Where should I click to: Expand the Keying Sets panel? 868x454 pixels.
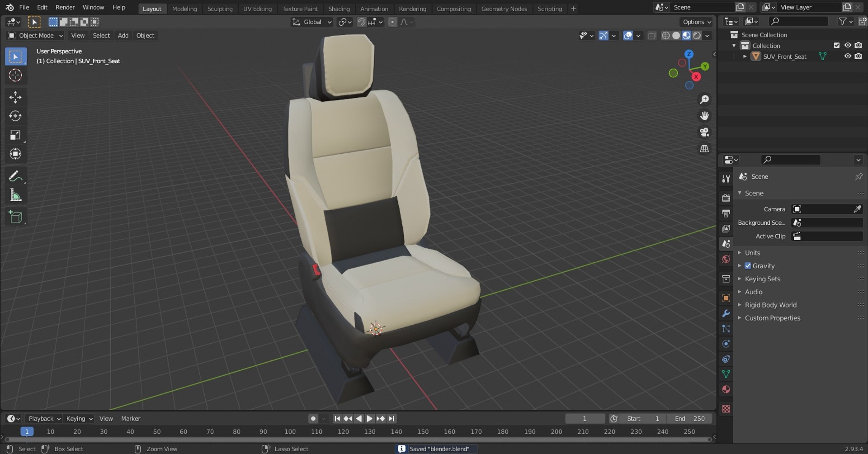pyautogui.click(x=762, y=279)
